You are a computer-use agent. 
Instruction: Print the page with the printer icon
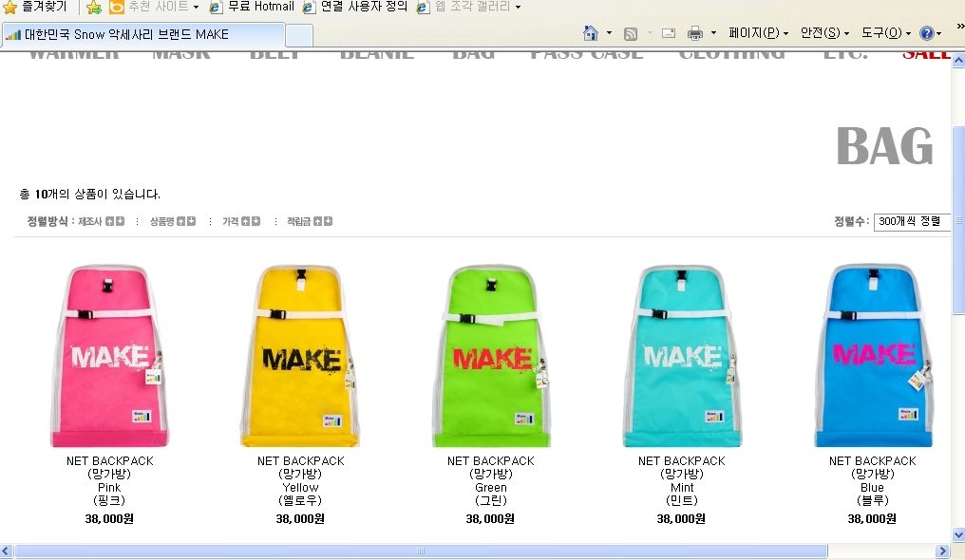(695, 33)
